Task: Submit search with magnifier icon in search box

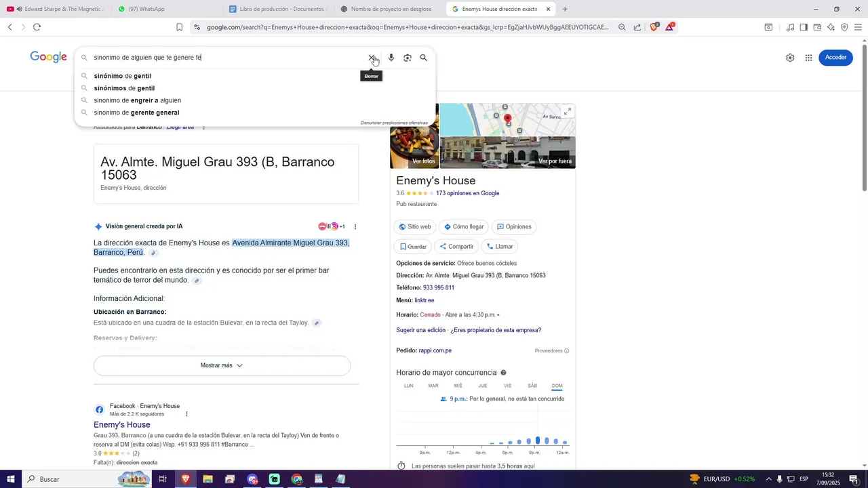Action: click(424, 58)
